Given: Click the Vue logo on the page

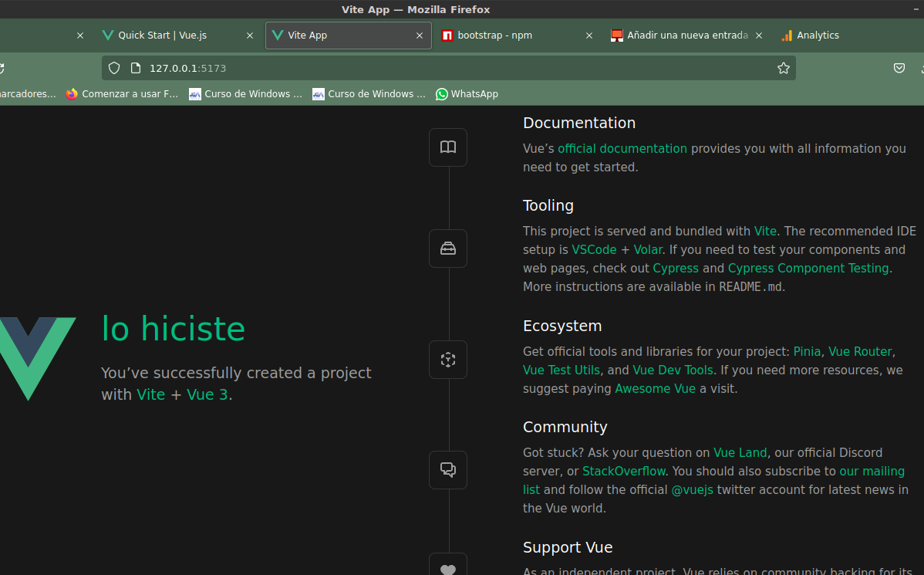Looking at the screenshot, I should [x=37, y=359].
